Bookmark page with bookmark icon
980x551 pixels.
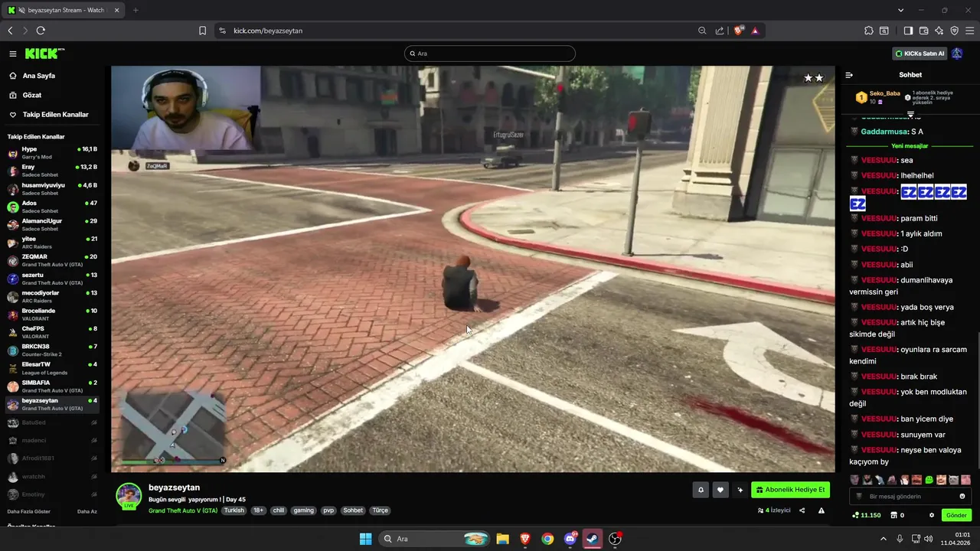202,31
